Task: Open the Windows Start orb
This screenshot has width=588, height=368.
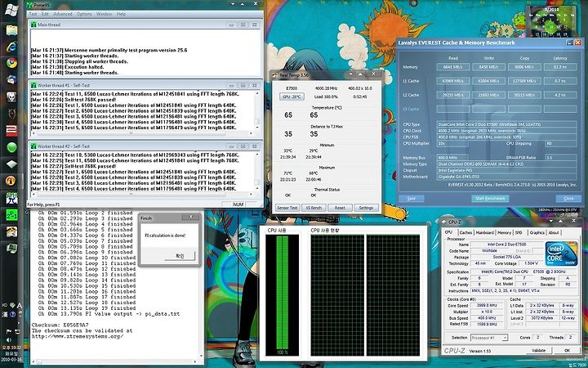Action: [11, 9]
